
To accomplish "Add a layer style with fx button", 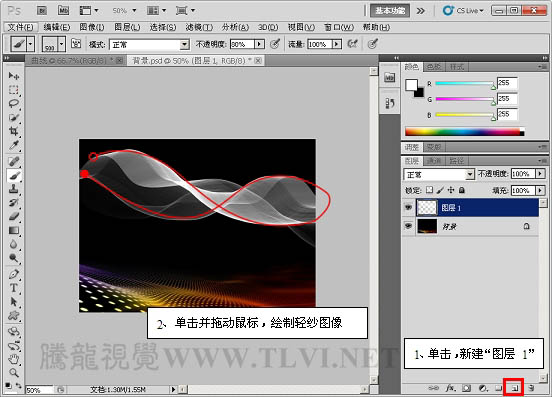I will tap(450, 388).
